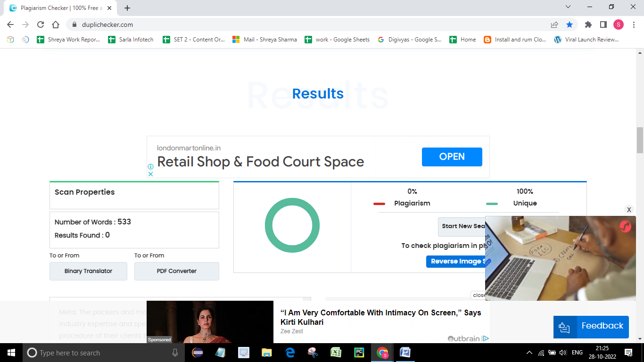Viewport: 644px width, 362px height.
Task: Click the address bar showing duplichecker.com
Action: [306, 25]
